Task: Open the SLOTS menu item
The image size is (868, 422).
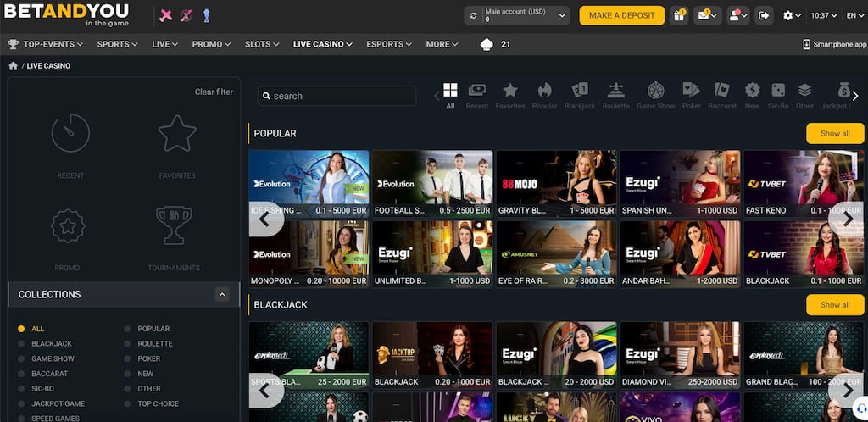Action: [x=262, y=44]
